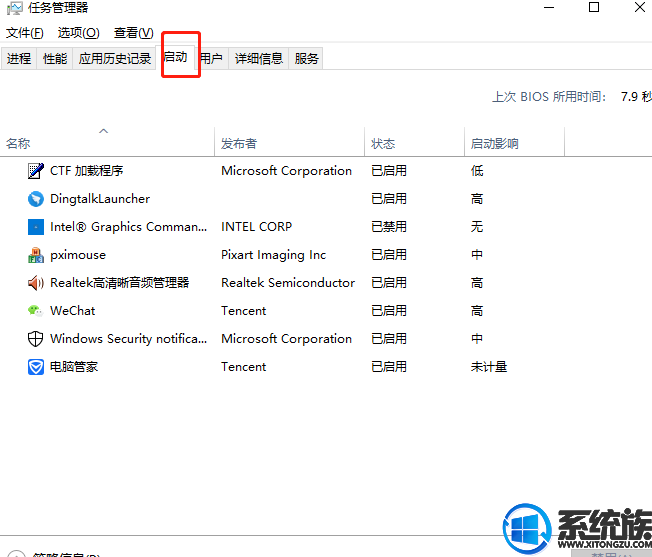
Task: Open the 应用历史记录 tab
Action: (x=115, y=59)
